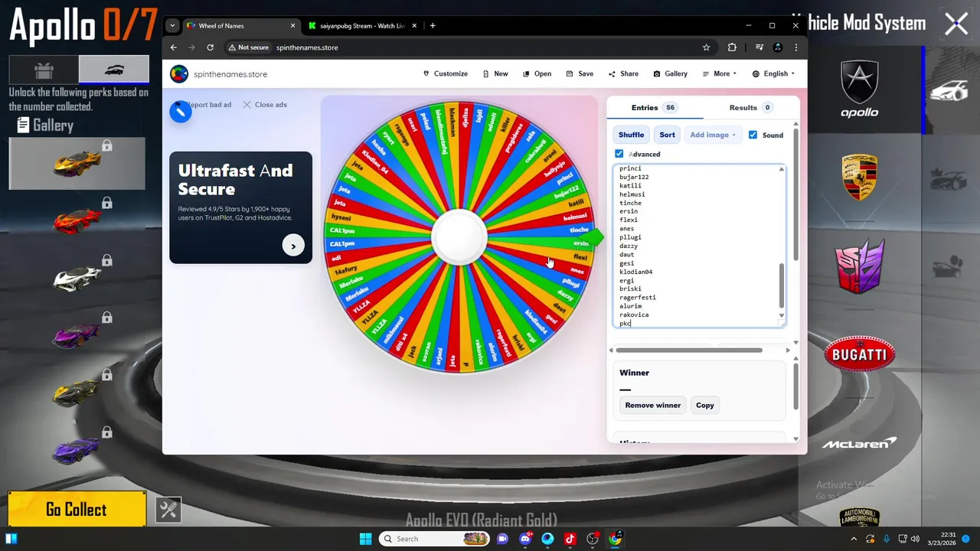This screenshot has width=980, height=551.
Task: Click the blue pencil edit icon
Action: pos(181,112)
